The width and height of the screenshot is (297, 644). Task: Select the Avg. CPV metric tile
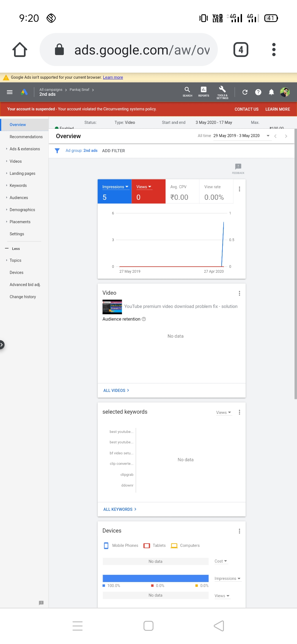(x=182, y=192)
